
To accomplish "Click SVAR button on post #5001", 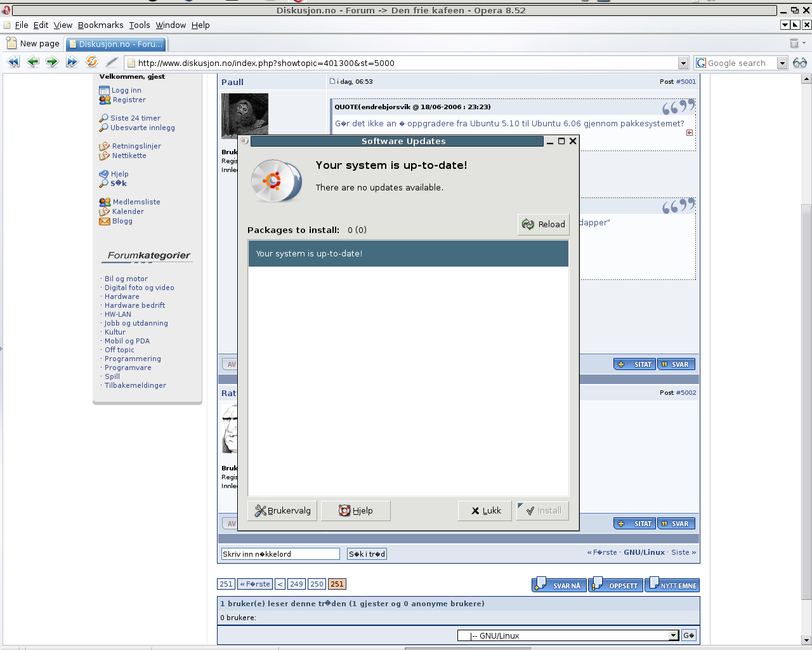I will pos(676,364).
